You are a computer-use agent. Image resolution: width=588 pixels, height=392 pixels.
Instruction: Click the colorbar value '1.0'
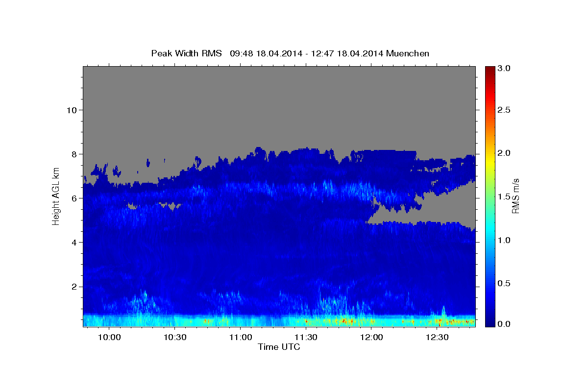coord(504,240)
